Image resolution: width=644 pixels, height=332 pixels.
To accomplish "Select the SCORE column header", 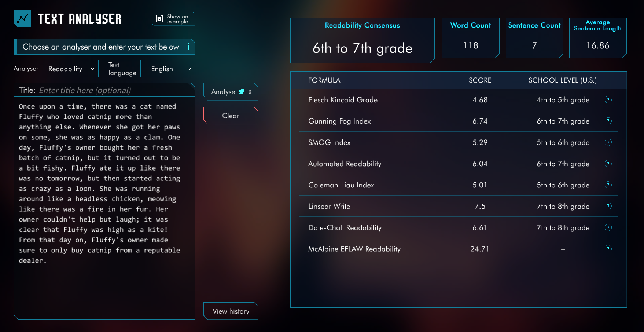I will pos(480,80).
